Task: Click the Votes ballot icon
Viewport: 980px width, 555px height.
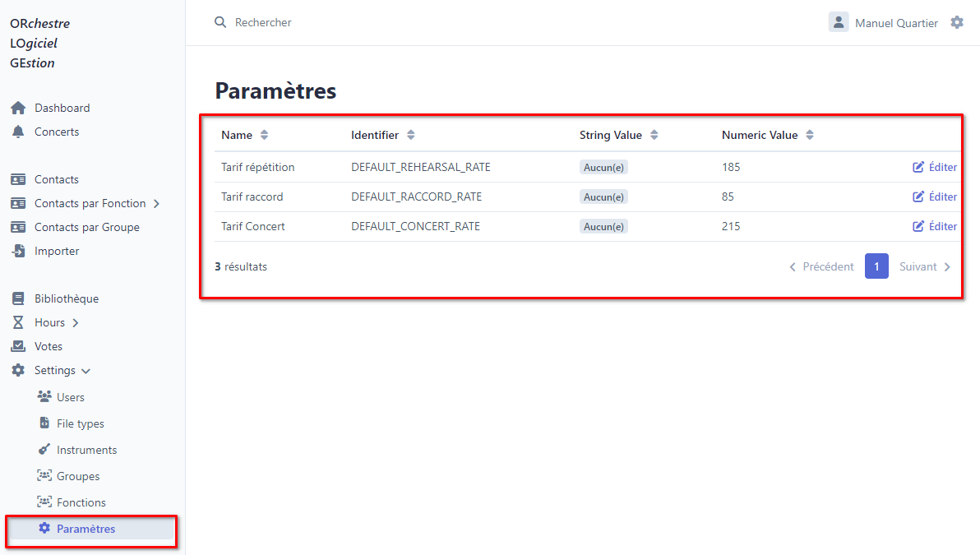Action: pyautogui.click(x=18, y=346)
